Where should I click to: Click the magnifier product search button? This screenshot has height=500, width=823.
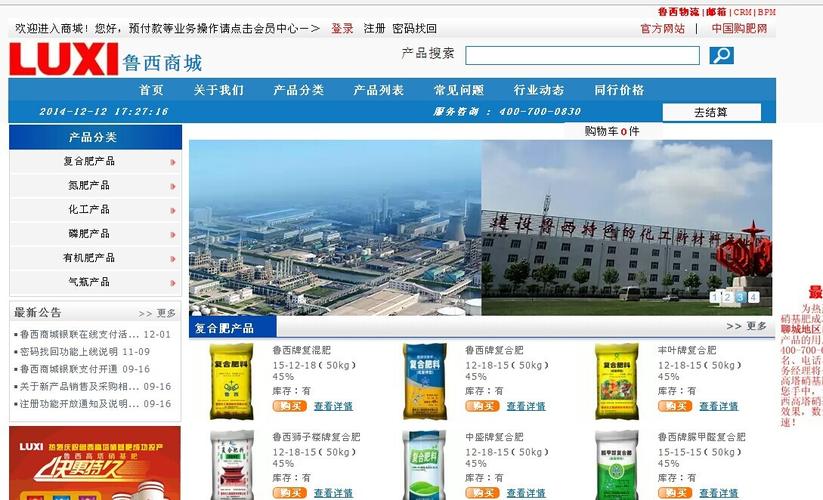[722, 55]
